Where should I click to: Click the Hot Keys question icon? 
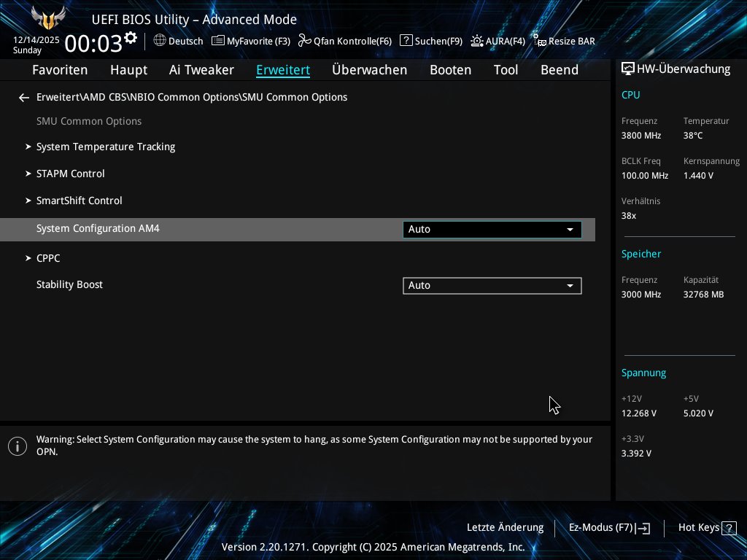[x=729, y=528]
